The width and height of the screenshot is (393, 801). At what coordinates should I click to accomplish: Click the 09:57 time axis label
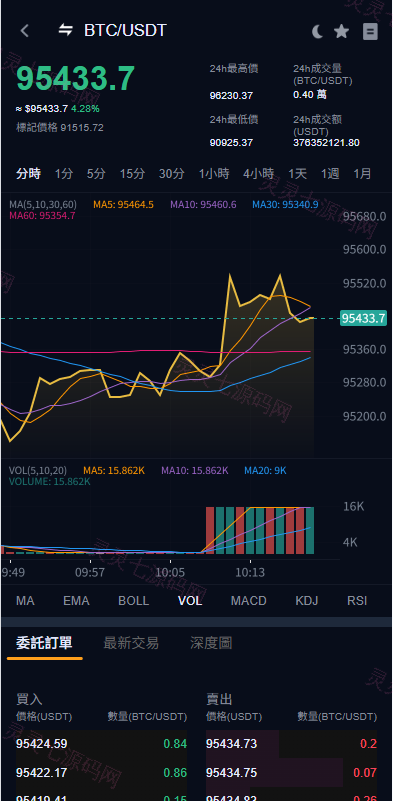(90, 573)
